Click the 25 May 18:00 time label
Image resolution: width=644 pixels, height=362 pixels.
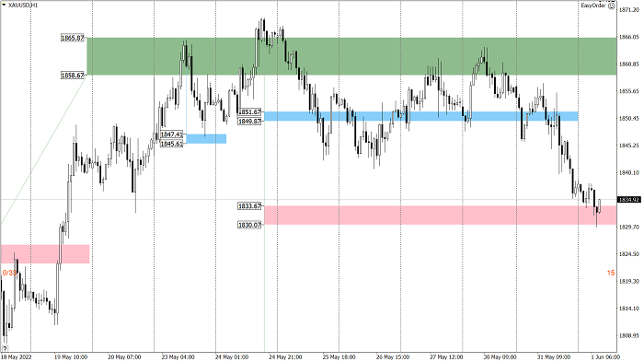pyautogui.click(x=339, y=357)
